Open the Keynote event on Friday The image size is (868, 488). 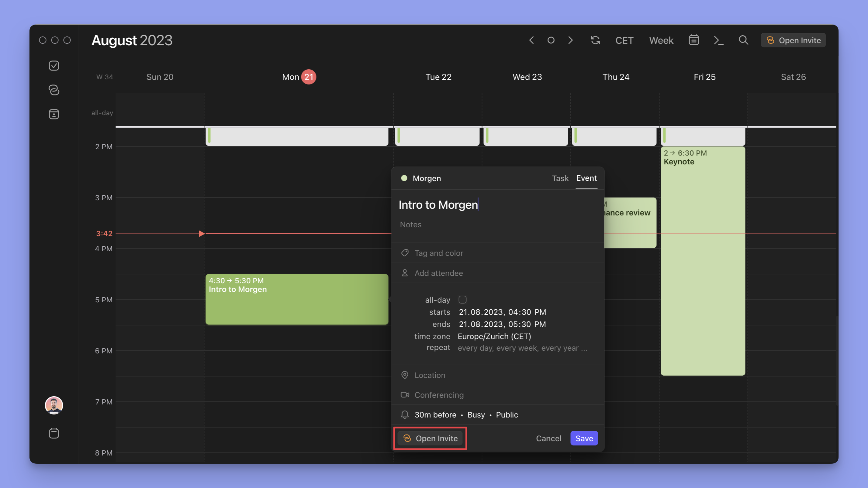(x=703, y=261)
